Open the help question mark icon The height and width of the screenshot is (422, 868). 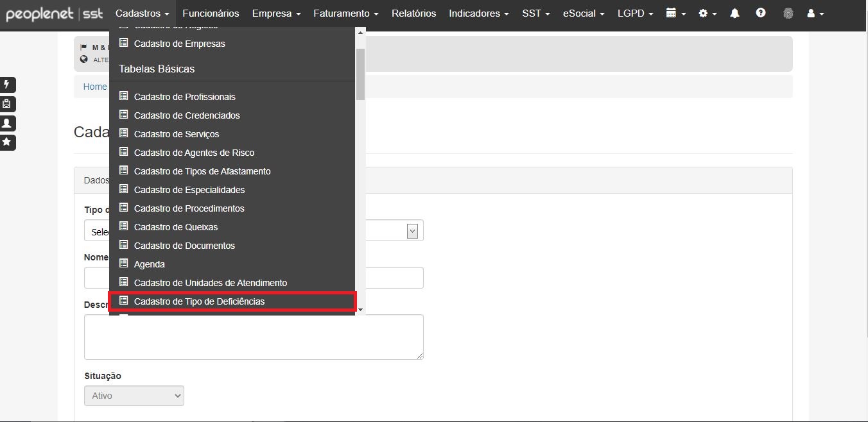[x=761, y=13]
